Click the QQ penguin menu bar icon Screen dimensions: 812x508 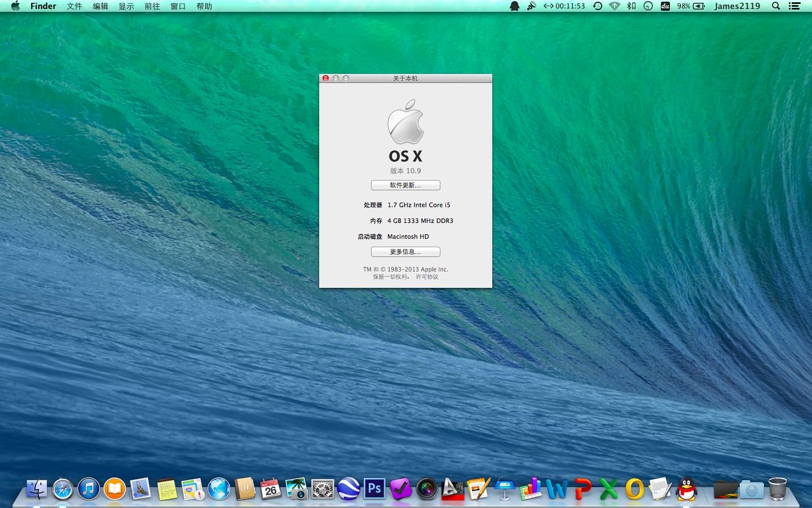(514, 6)
